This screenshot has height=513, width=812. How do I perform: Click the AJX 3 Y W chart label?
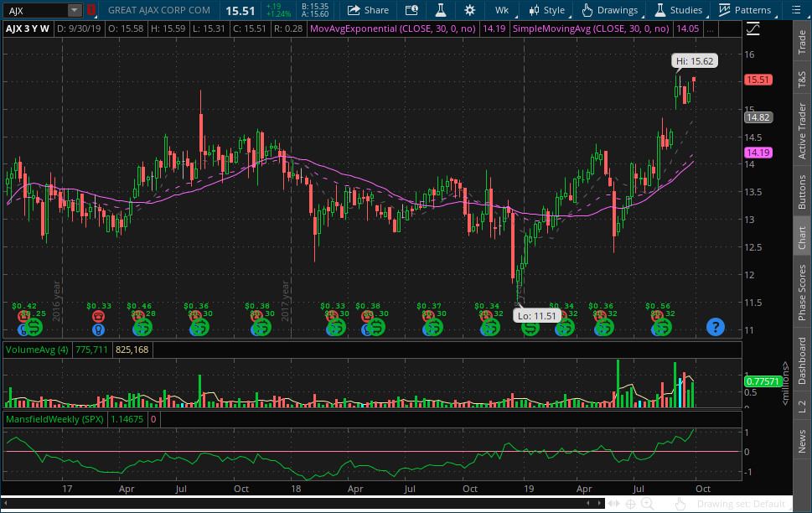[27, 28]
